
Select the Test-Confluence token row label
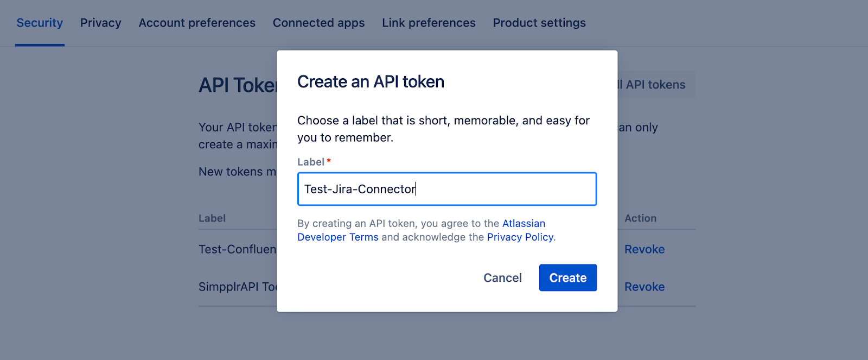238,249
